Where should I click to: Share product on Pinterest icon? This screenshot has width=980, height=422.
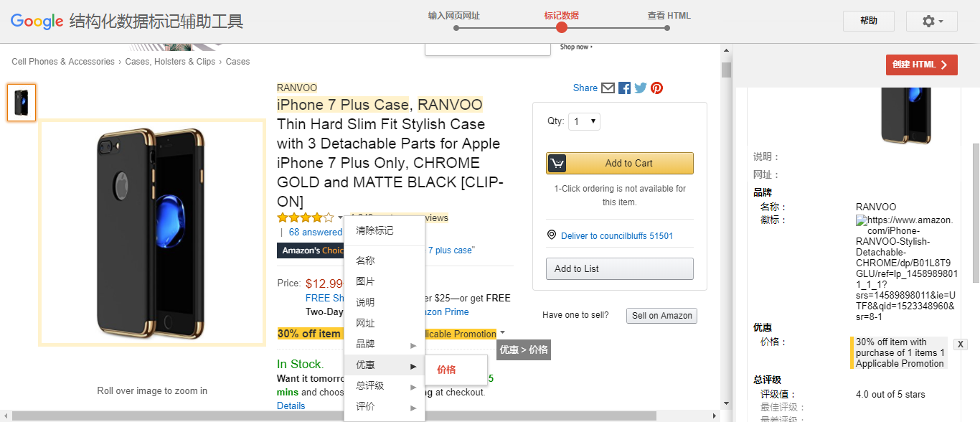(656, 88)
